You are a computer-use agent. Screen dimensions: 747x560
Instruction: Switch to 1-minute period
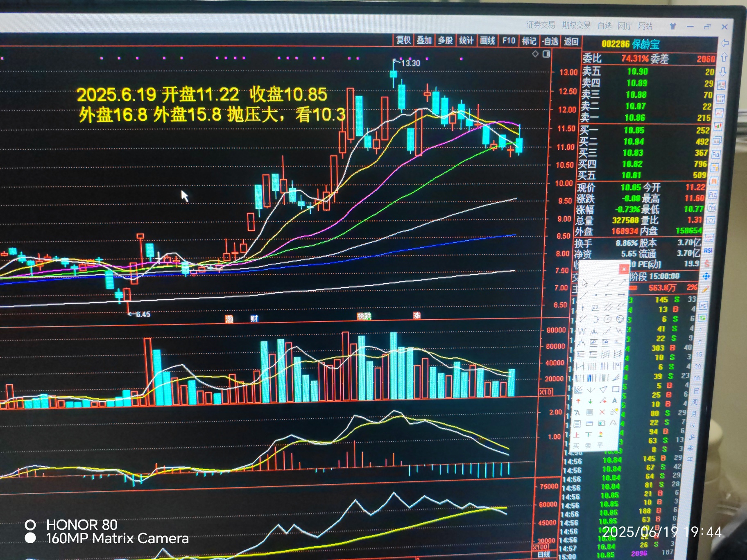(x=701, y=330)
